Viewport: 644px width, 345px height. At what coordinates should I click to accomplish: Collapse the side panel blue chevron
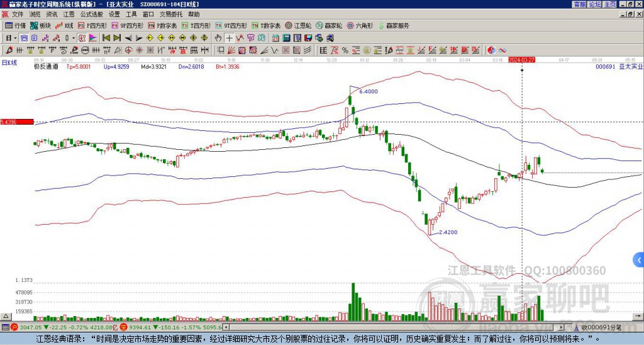tap(639, 260)
